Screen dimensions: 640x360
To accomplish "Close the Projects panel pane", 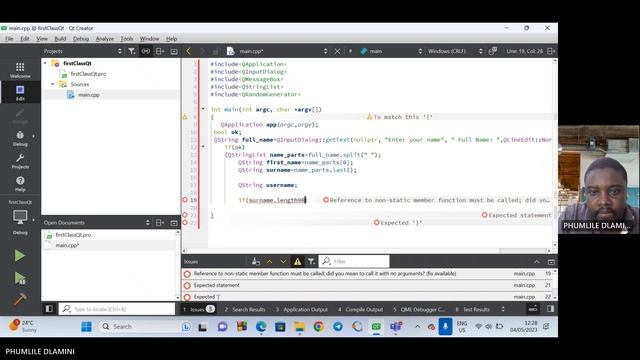I will (174, 51).
